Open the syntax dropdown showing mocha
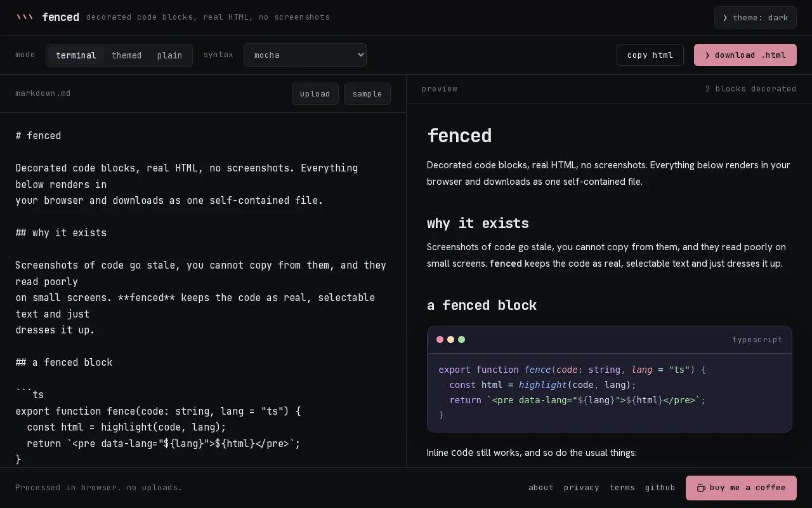812x508 pixels. (305, 55)
